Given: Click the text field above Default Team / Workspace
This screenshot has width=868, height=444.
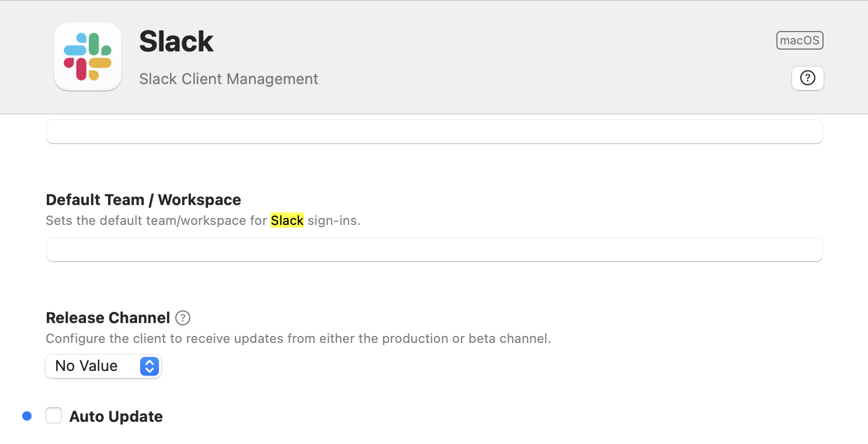Looking at the screenshot, I should (434, 131).
